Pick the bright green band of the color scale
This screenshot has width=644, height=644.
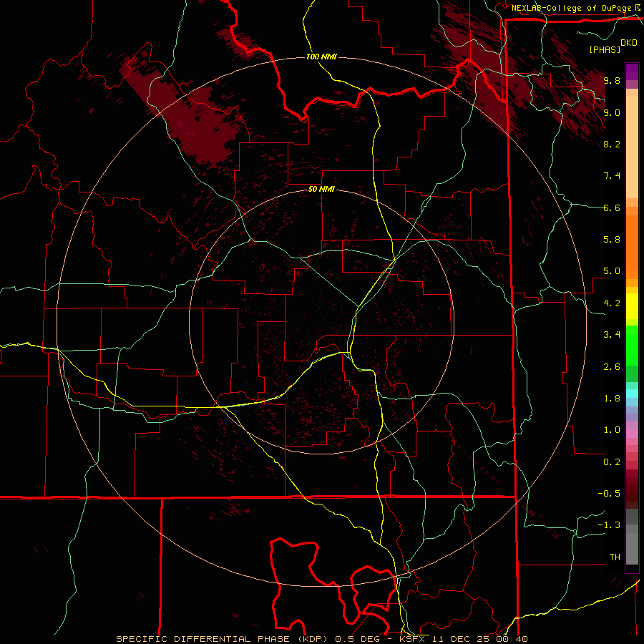(632, 345)
